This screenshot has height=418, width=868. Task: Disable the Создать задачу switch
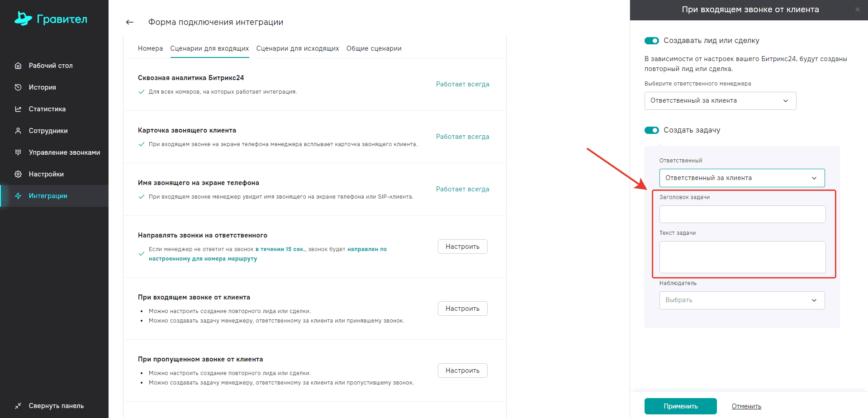[x=652, y=130]
